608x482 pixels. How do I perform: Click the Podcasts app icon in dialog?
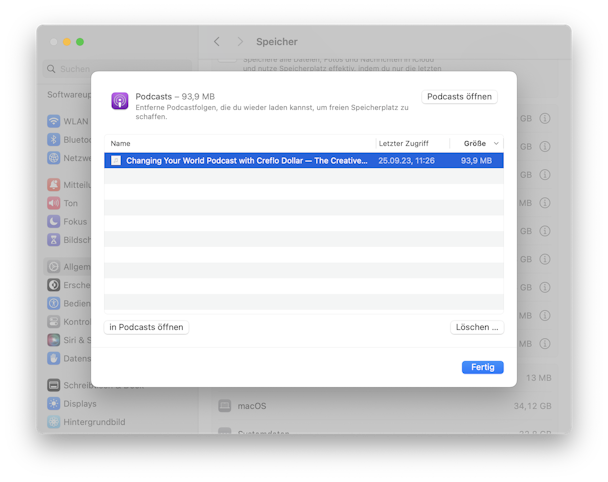[120, 101]
